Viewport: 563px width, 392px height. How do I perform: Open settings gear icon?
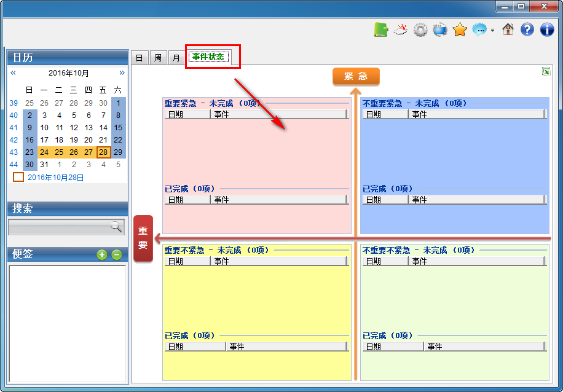[420, 29]
